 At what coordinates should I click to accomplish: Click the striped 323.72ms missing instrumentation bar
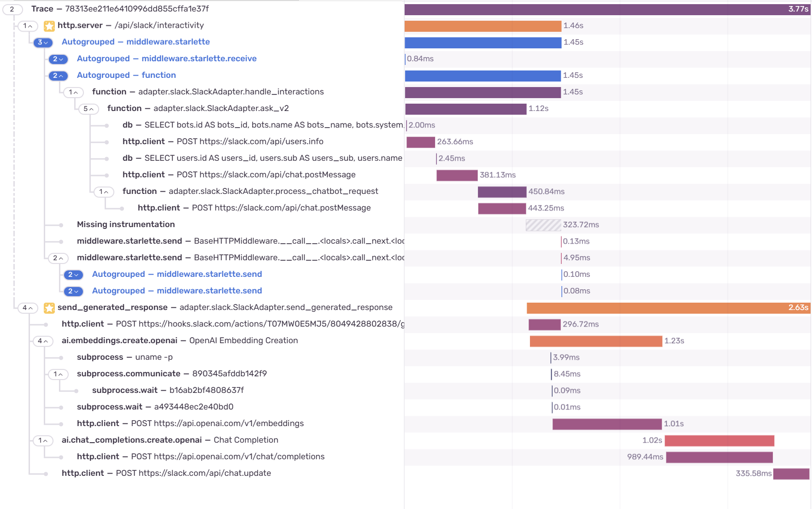(x=543, y=225)
